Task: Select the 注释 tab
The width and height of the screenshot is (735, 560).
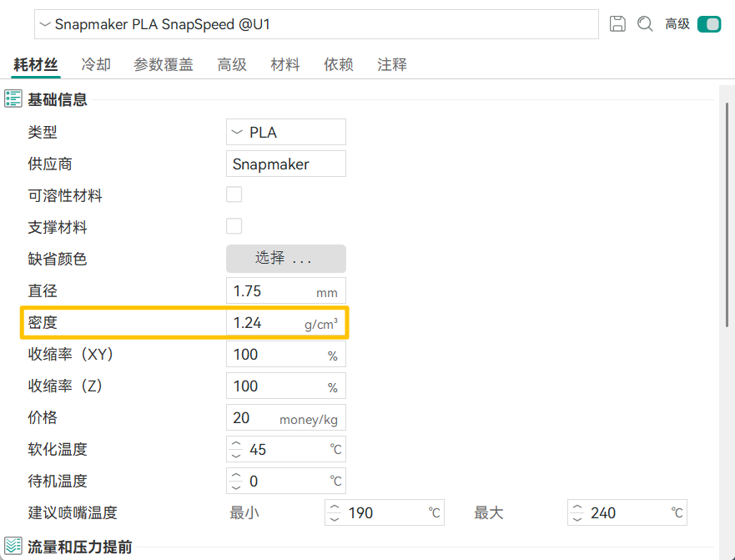Action: pos(392,64)
